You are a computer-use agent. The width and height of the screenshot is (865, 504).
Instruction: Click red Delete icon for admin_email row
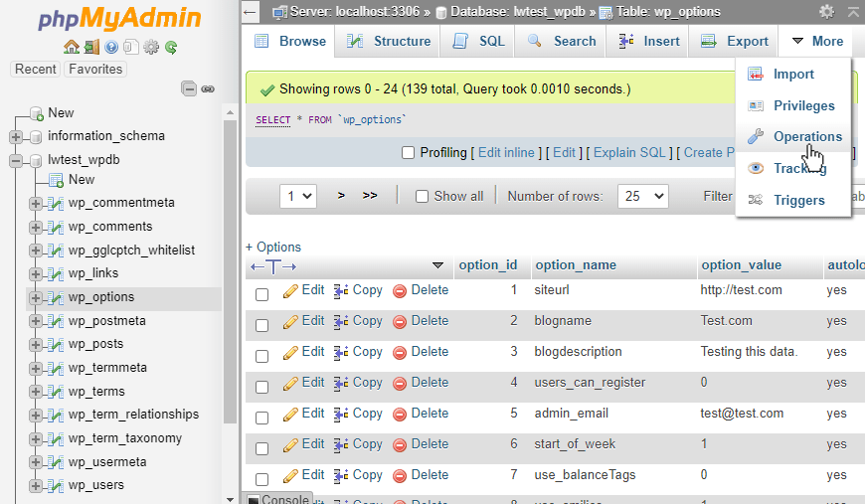(x=400, y=415)
